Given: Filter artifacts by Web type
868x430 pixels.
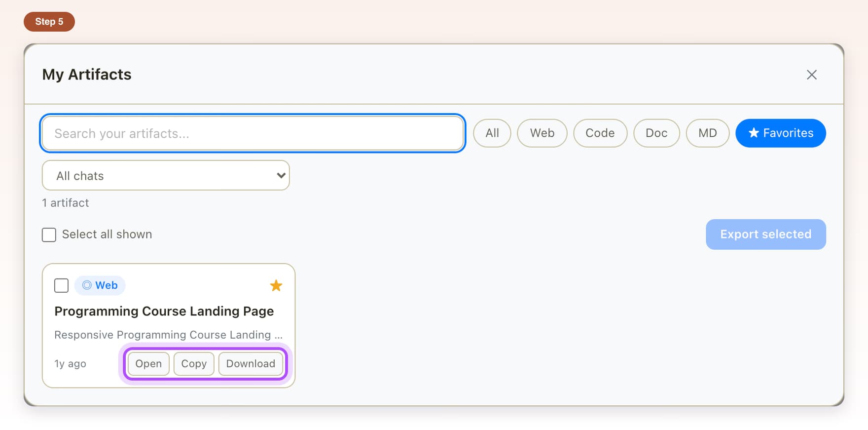Looking at the screenshot, I should pos(542,133).
